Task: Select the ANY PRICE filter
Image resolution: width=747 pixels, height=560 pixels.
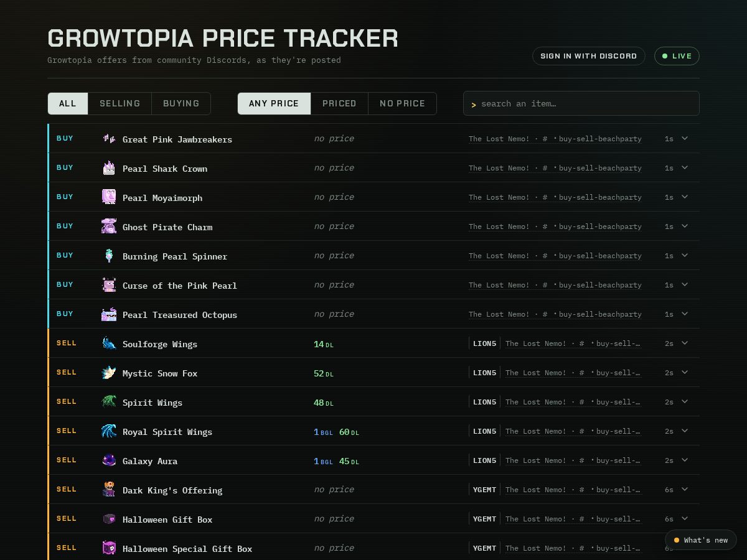Action: click(274, 103)
